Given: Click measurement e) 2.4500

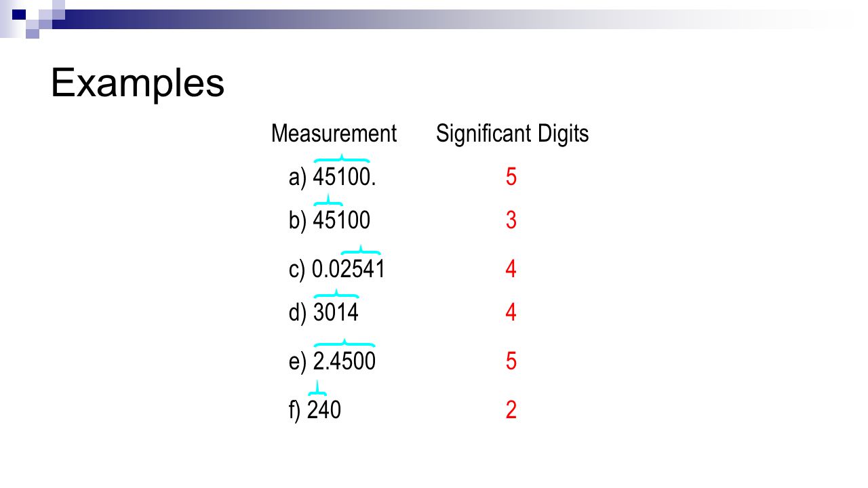Looking at the screenshot, I should tap(332, 361).
